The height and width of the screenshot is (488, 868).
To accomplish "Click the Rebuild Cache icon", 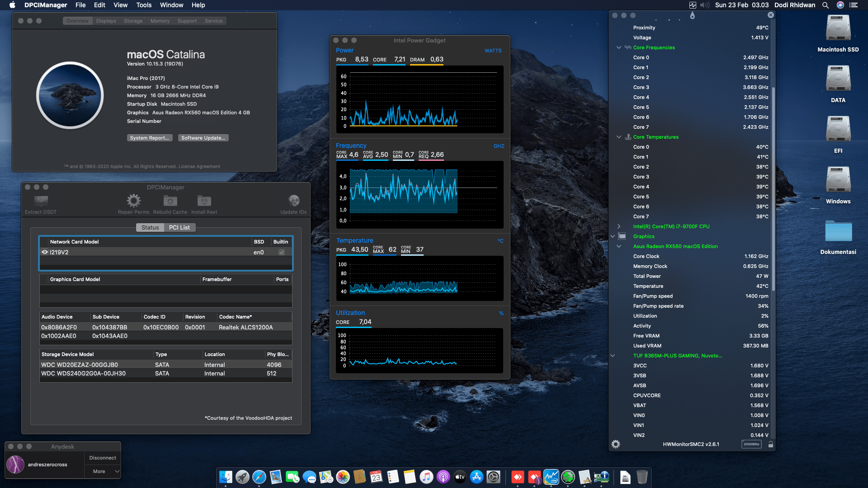I will [x=170, y=200].
